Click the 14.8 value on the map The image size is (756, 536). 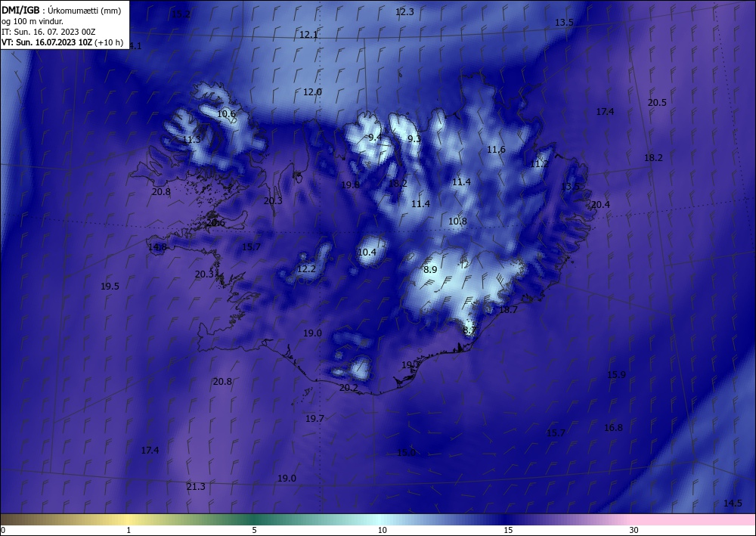pyautogui.click(x=158, y=247)
